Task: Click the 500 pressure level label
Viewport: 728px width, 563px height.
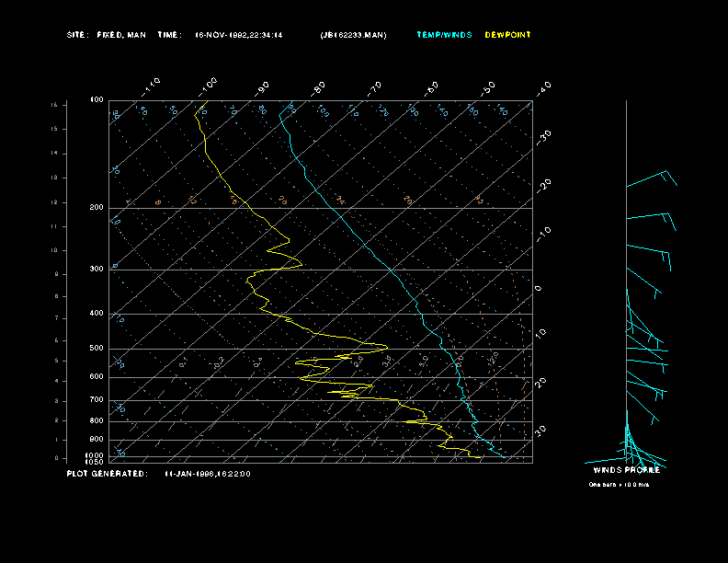Action: point(97,349)
